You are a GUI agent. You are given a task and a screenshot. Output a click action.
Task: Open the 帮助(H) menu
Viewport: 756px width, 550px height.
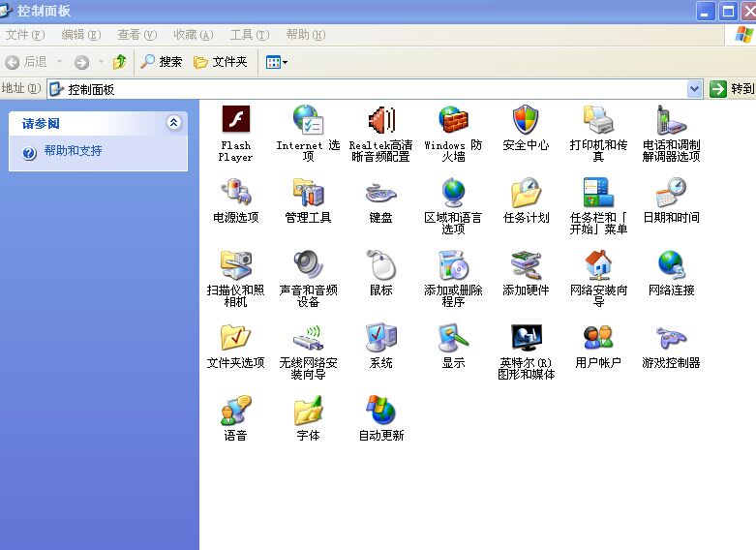coord(306,35)
